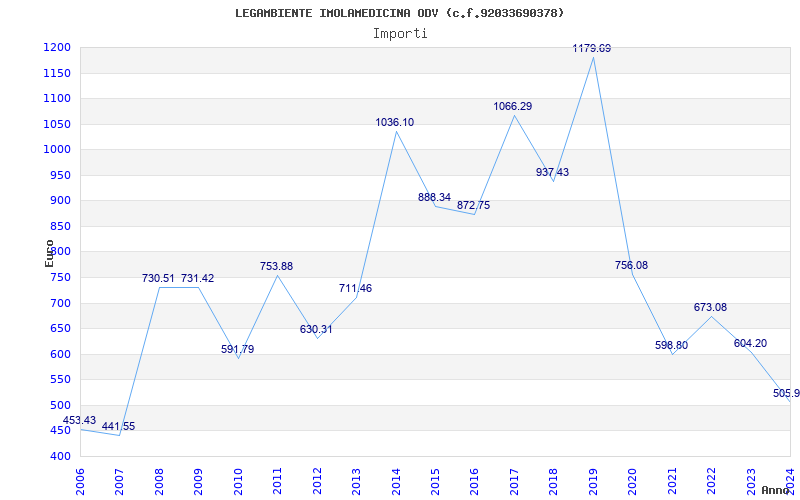The height and width of the screenshot is (500, 800).
Task: Click the y-axis value 400
Action: (x=60, y=457)
